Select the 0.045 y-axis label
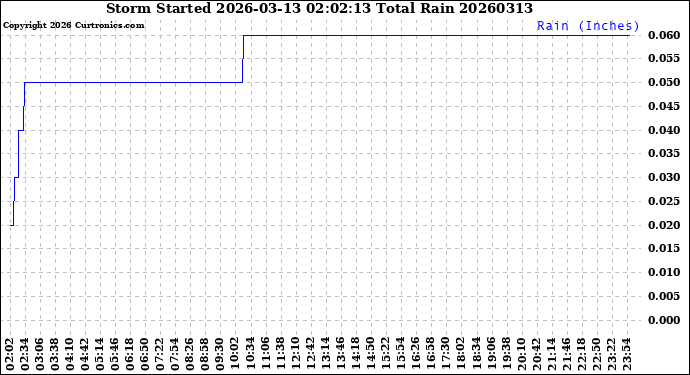This screenshot has width=690, height=375. [664, 106]
